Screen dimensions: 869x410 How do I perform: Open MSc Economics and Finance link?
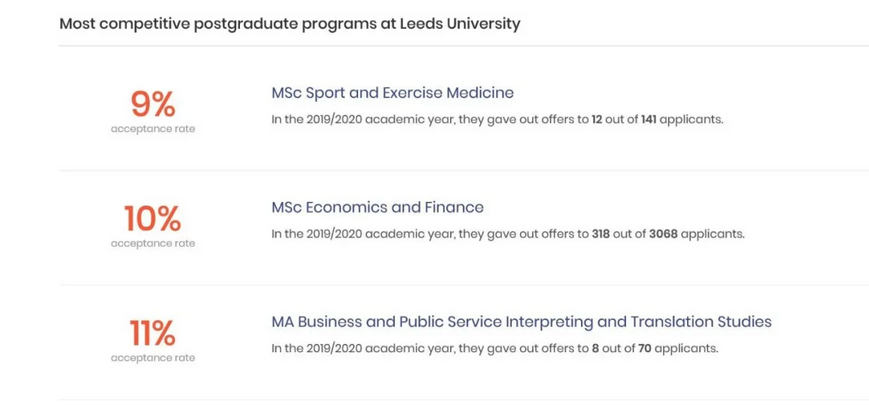[x=377, y=207]
